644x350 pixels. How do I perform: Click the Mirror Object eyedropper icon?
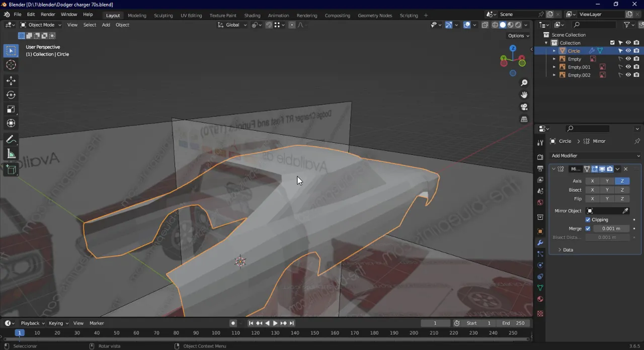(x=625, y=211)
